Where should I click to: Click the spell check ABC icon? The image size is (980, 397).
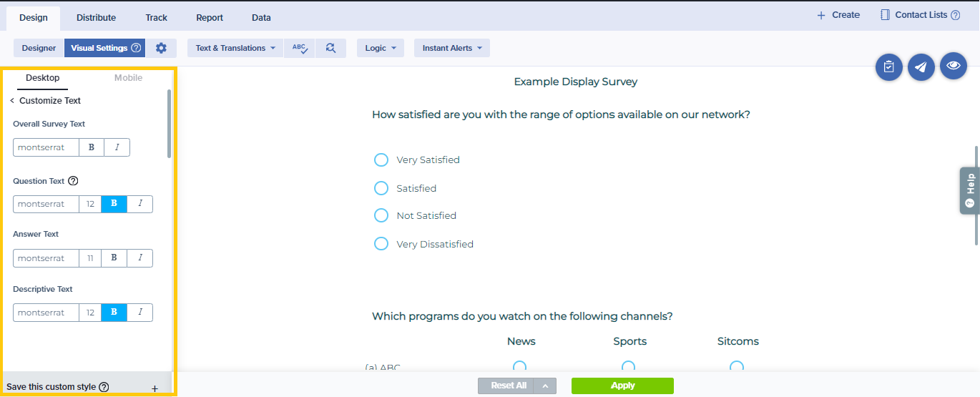click(x=299, y=48)
